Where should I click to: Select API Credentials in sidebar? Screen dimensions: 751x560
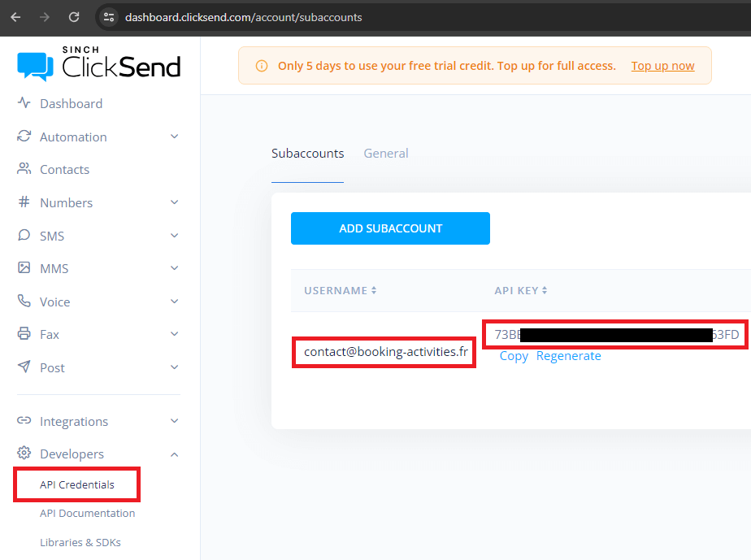point(77,484)
